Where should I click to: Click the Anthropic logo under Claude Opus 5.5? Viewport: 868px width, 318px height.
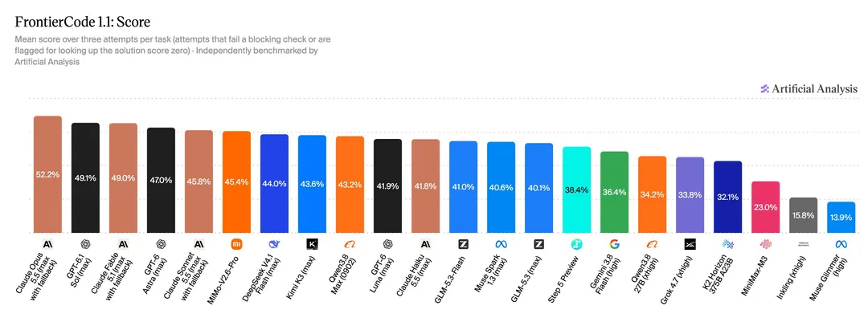click(47, 244)
